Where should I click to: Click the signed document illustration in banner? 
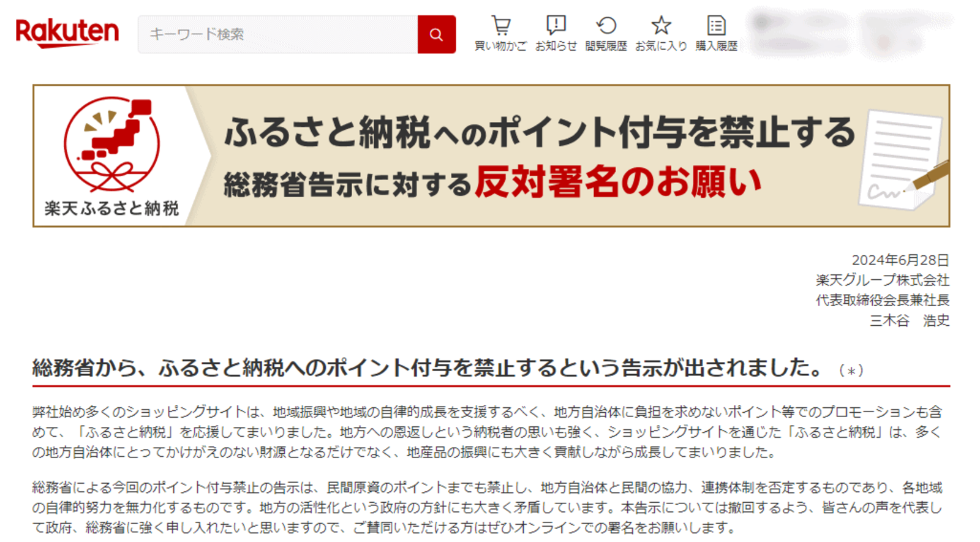(x=904, y=159)
